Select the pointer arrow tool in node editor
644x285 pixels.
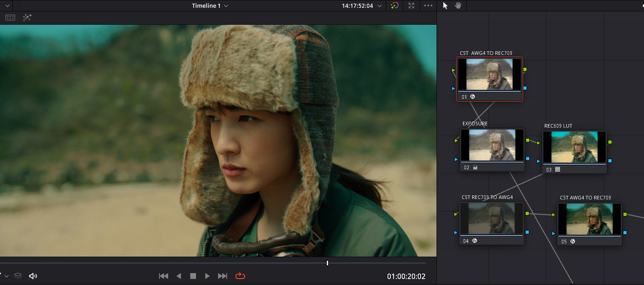[x=445, y=6]
